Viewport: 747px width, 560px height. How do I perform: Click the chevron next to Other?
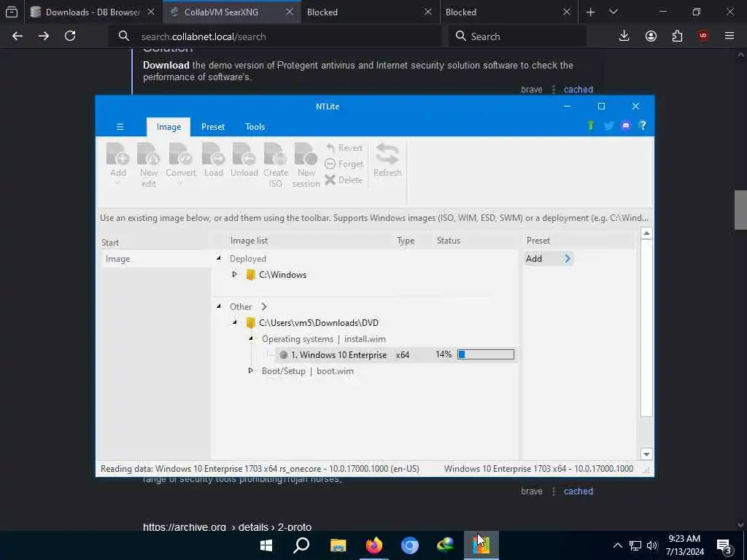[264, 307]
